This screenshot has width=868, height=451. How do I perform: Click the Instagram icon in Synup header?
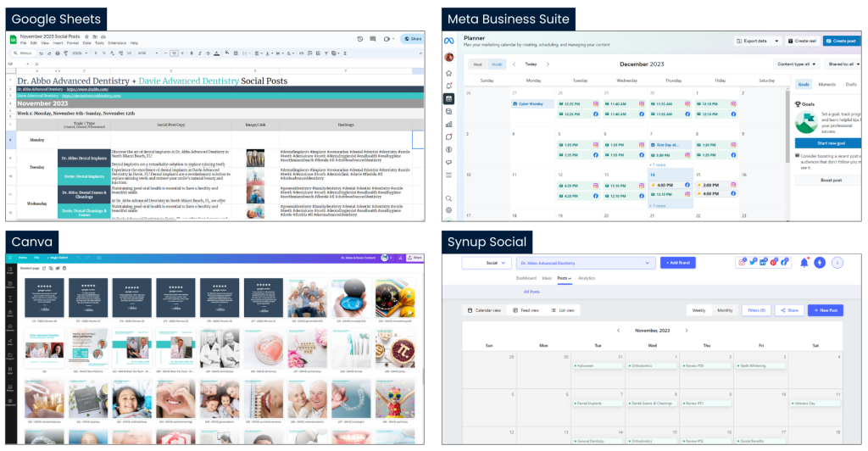click(x=742, y=262)
